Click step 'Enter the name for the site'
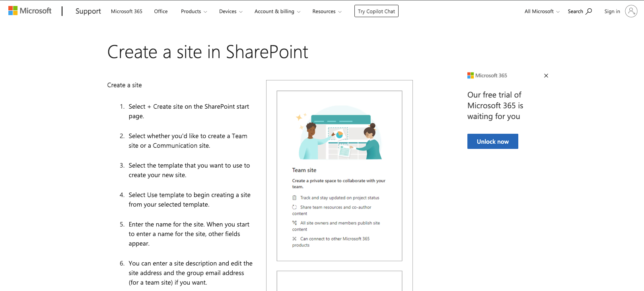 coord(189,234)
